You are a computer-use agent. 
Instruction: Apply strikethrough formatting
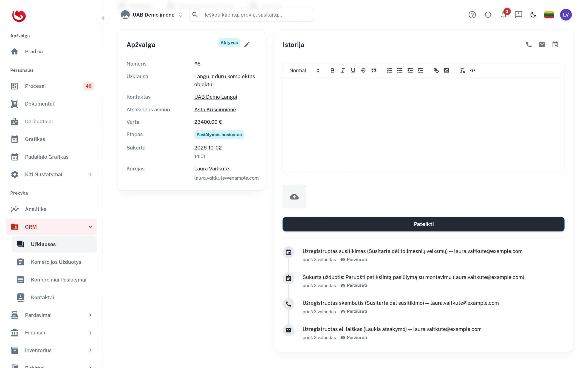tap(363, 70)
